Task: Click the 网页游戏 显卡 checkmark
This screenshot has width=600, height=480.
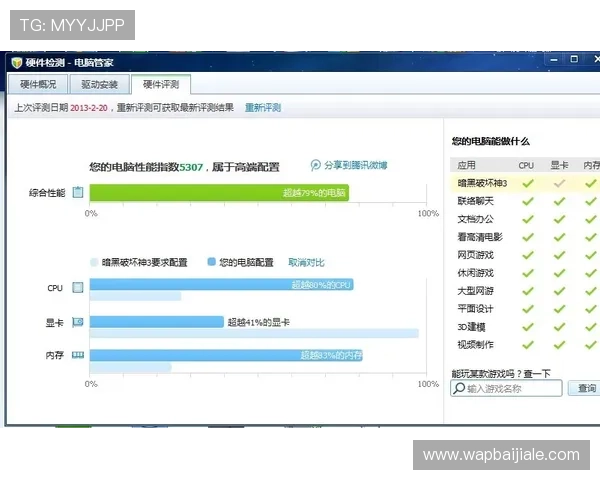Action: [559, 255]
